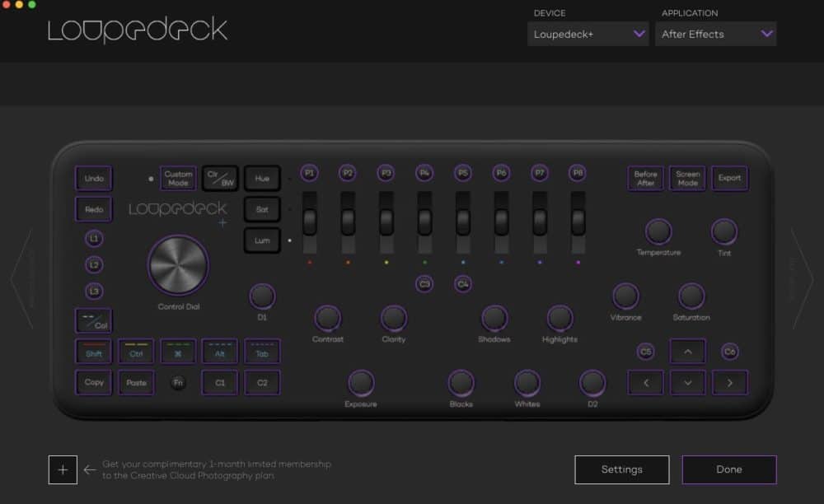Select the Saturation knob
The width and height of the screenshot is (824, 504).
[x=691, y=296]
